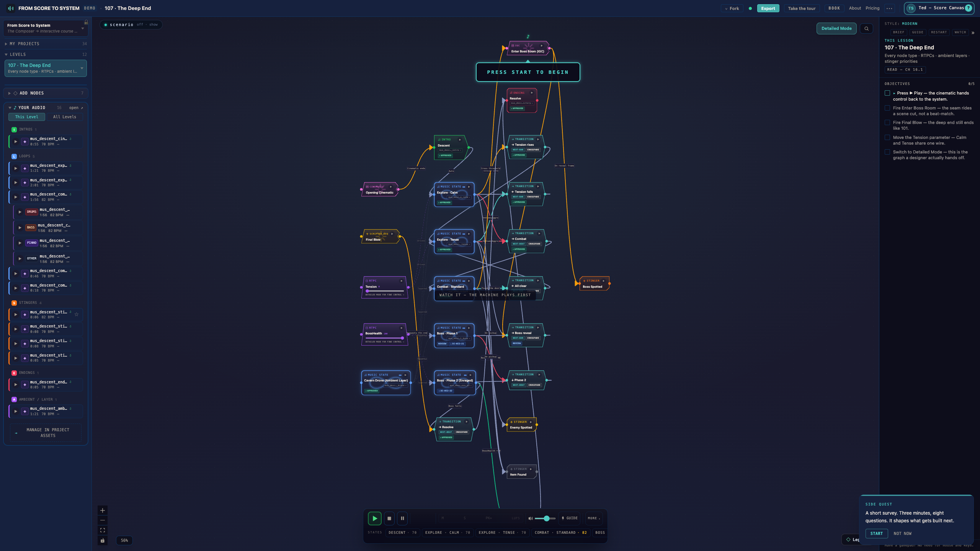
Task: Zoom out with the minus icon
Action: pos(103,520)
